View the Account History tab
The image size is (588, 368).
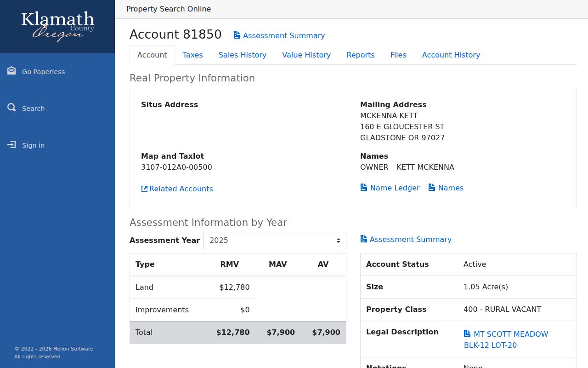(451, 55)
